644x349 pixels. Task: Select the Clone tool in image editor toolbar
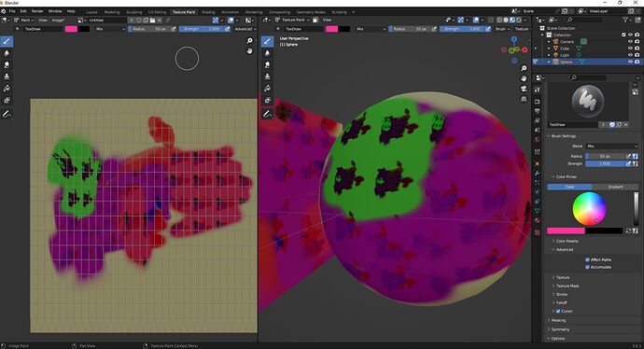(7, 77)
